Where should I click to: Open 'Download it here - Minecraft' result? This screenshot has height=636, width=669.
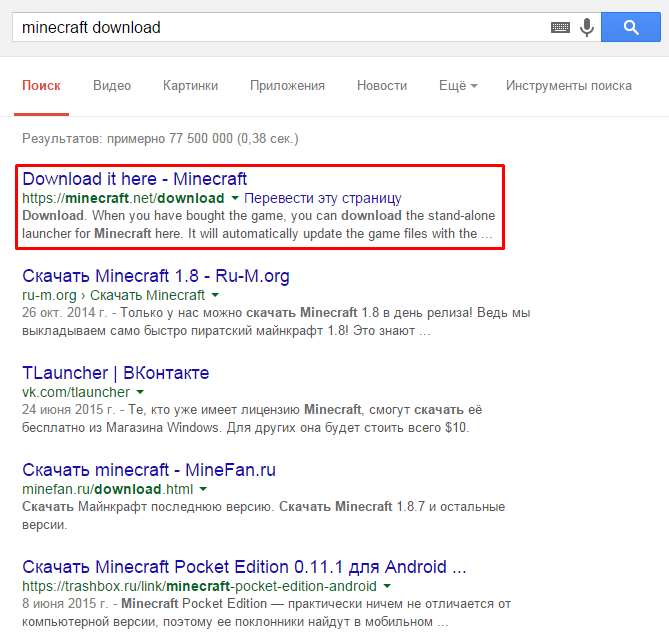134,179
